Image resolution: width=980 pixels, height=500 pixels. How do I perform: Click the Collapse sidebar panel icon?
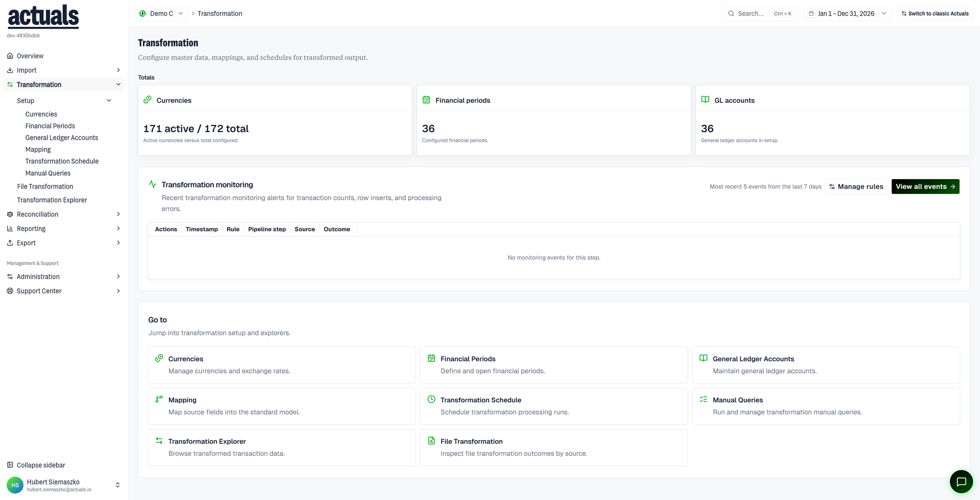tap(10, 465)
